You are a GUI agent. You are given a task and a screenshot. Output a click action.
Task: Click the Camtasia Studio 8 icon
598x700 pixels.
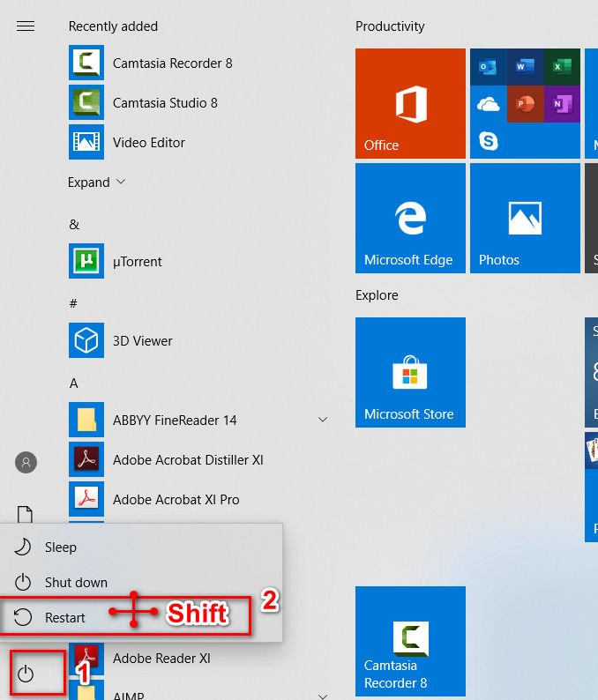pos(86,102)
